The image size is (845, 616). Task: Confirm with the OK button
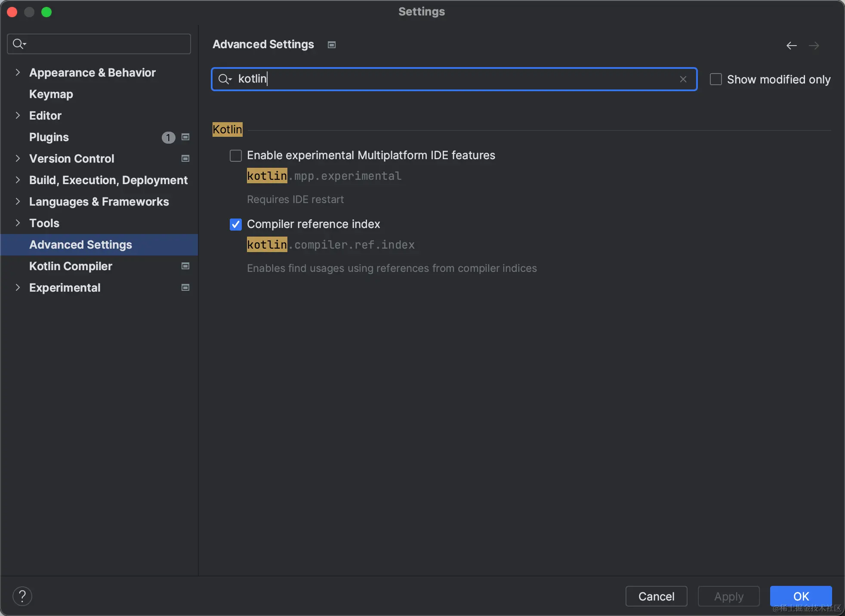(x=800, y=596)
